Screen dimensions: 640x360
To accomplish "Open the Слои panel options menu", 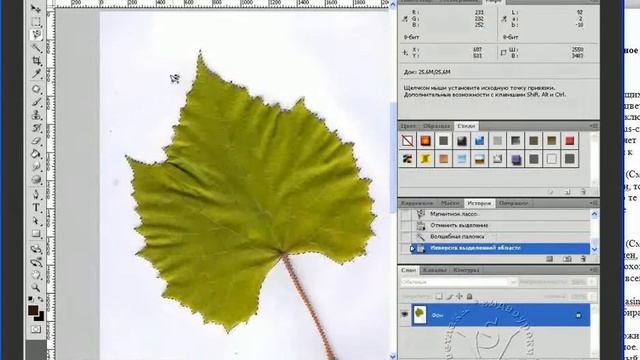I will point(594,270).
